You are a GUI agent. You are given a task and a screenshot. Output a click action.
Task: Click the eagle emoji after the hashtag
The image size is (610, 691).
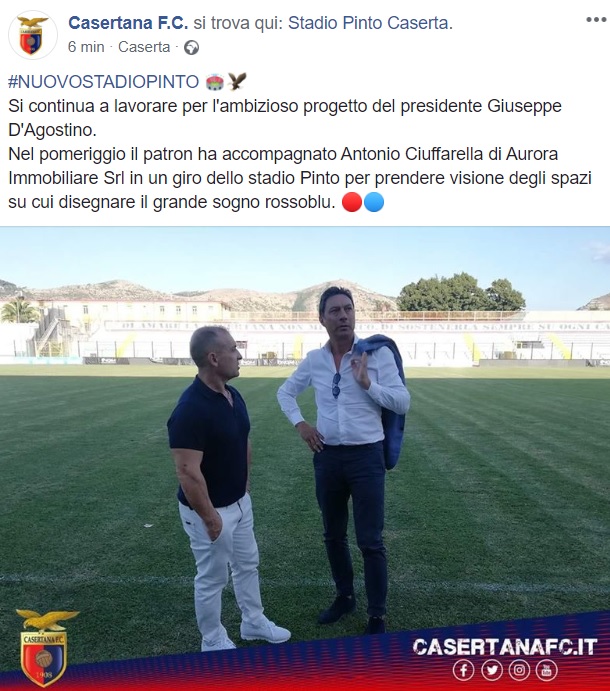pos(237,82)
